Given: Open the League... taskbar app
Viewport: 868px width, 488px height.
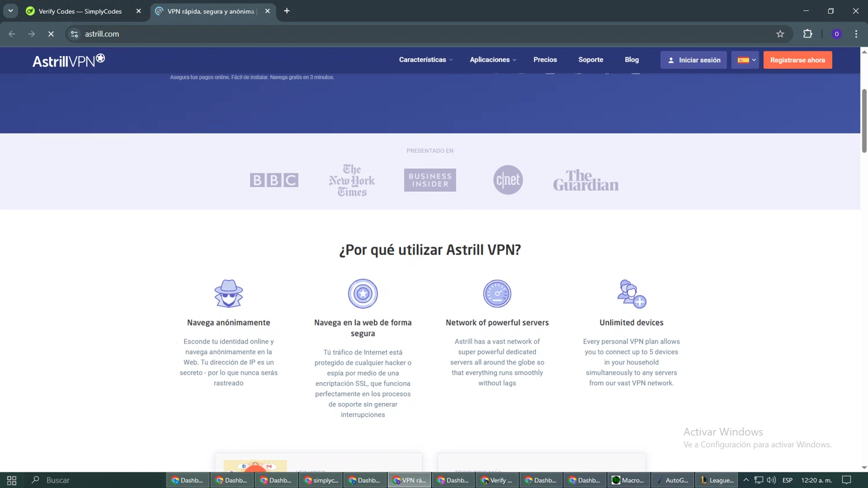Looking at the screenshot, I should pos(716,480).
